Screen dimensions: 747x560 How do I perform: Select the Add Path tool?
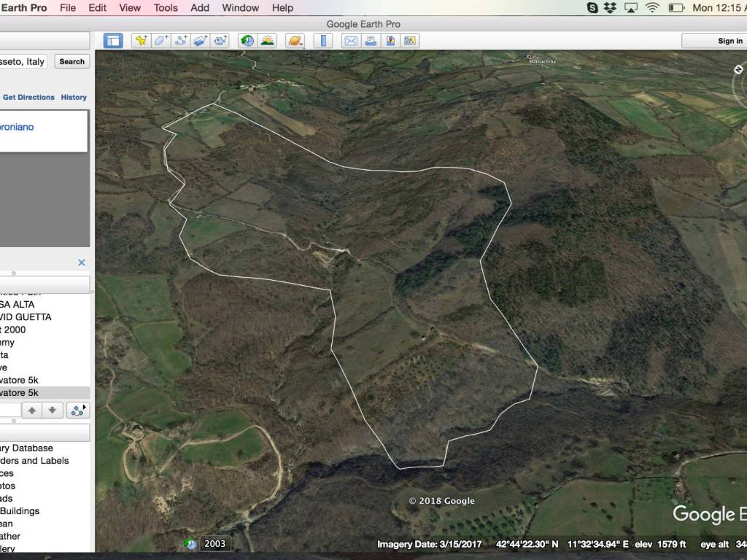[181, 41]
